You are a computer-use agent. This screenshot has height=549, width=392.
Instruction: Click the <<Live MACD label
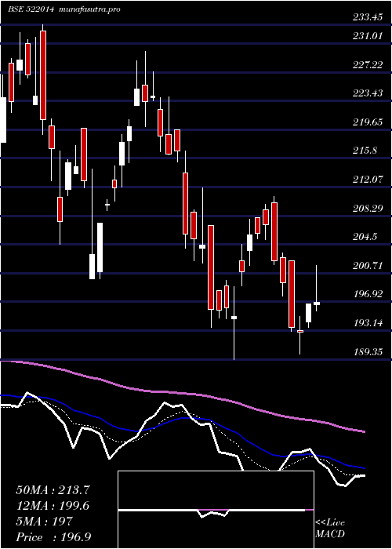tap(330, 529)
